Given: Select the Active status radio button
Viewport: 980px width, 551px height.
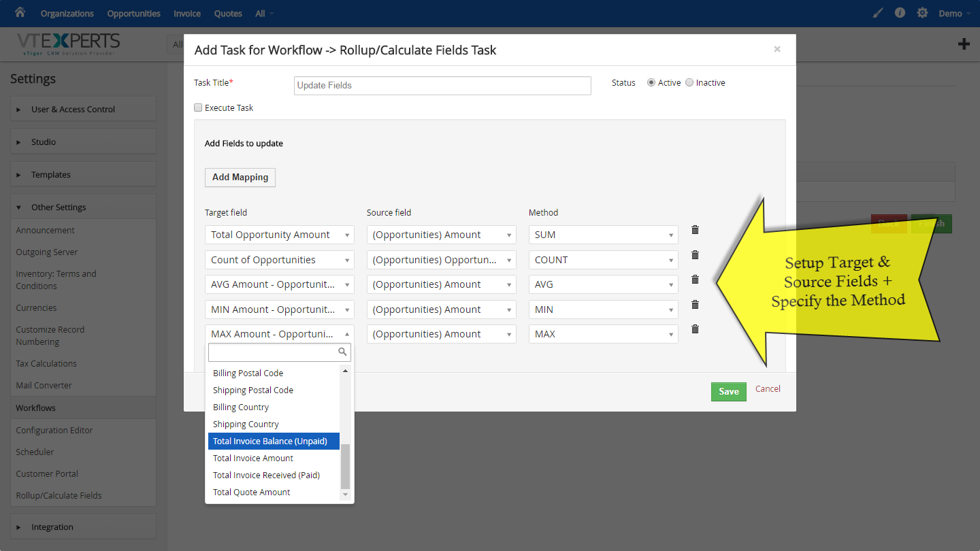Looking at the screenshot, I should tap(651, 82).
